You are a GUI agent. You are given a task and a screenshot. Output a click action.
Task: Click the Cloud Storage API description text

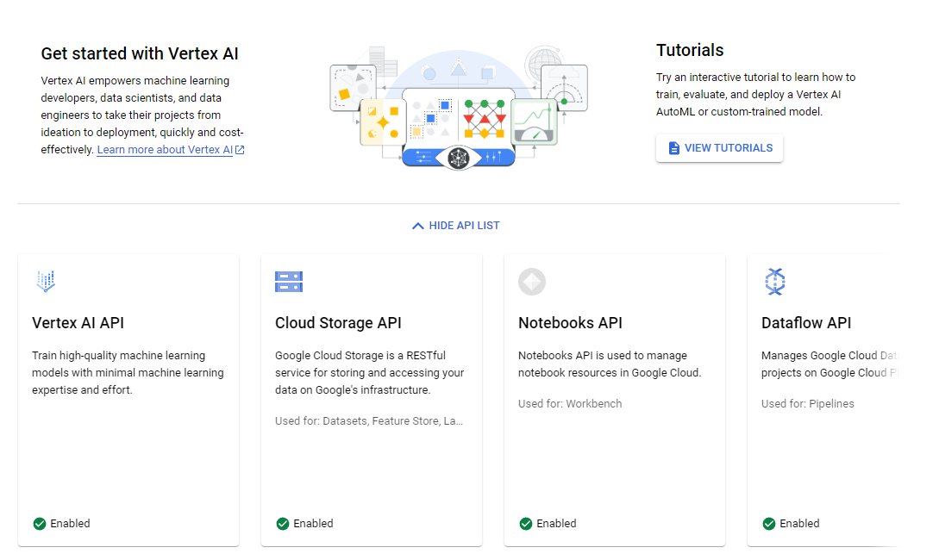(x=370, y=373)
